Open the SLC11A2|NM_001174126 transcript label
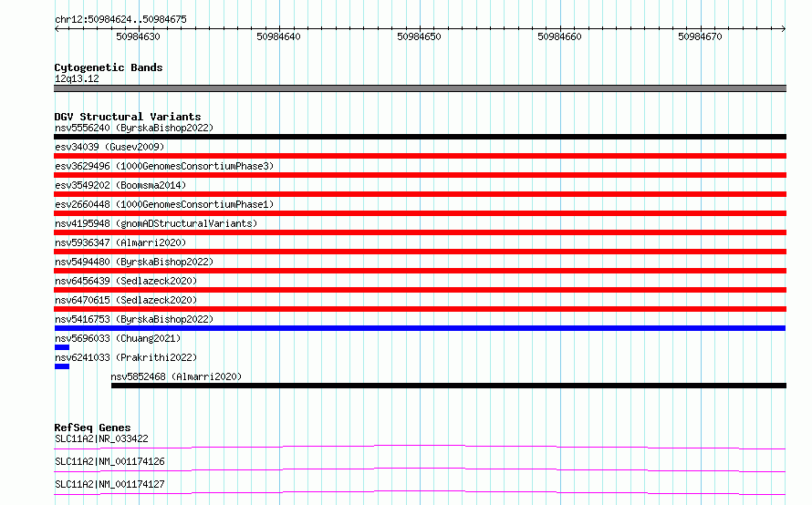 tap(109, 461)
